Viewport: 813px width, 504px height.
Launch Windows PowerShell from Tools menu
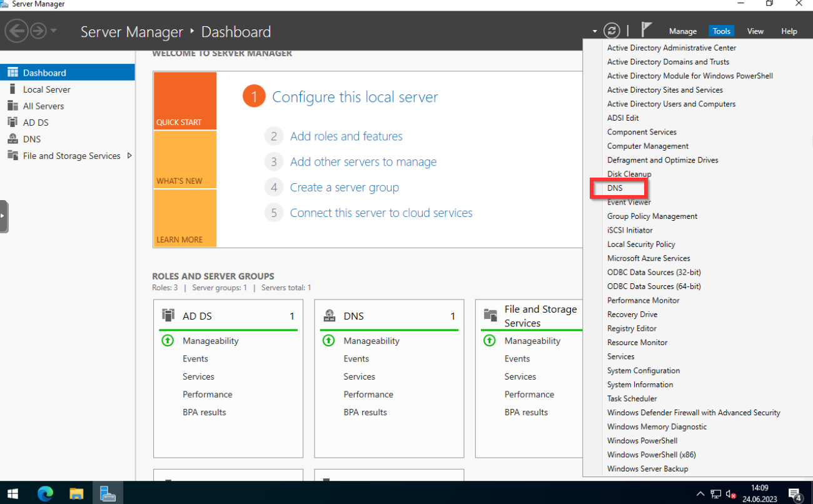pos(642,440)
